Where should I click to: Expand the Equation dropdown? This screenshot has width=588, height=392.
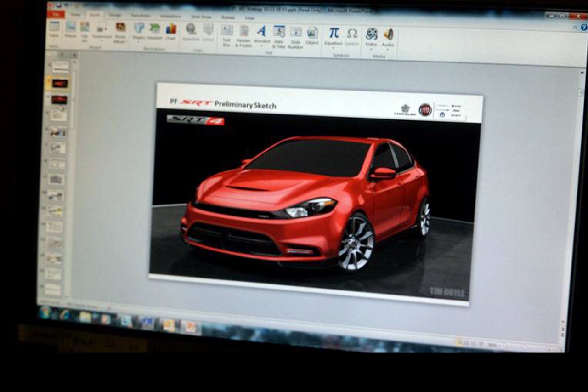pyautogui.click(x=334, y=48)
